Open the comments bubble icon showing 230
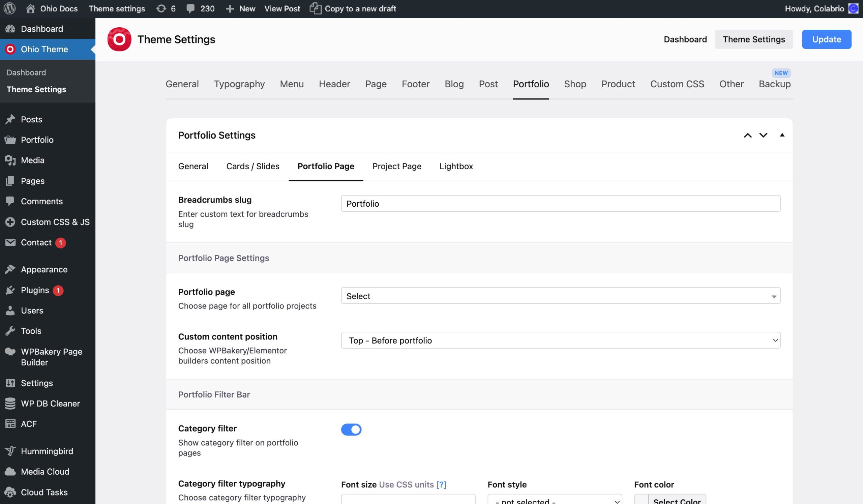The height and width of the screenshot is (504, 863). click(x=190, y=8)
